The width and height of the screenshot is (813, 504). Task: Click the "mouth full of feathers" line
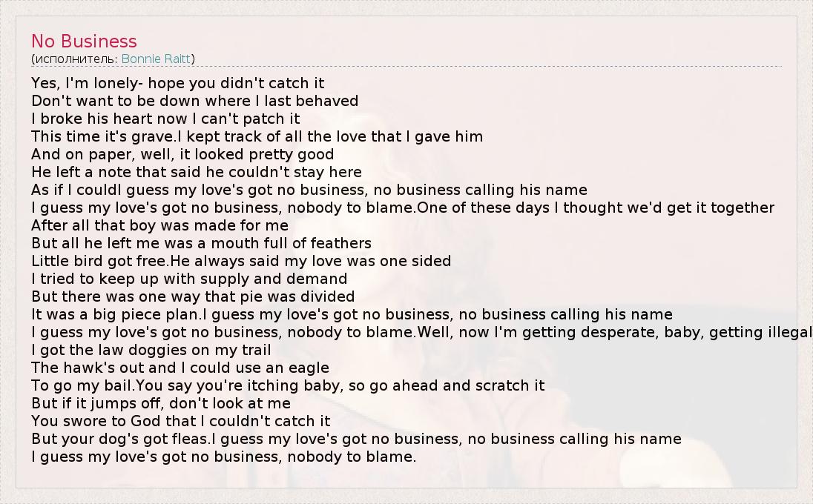[201, 243]
